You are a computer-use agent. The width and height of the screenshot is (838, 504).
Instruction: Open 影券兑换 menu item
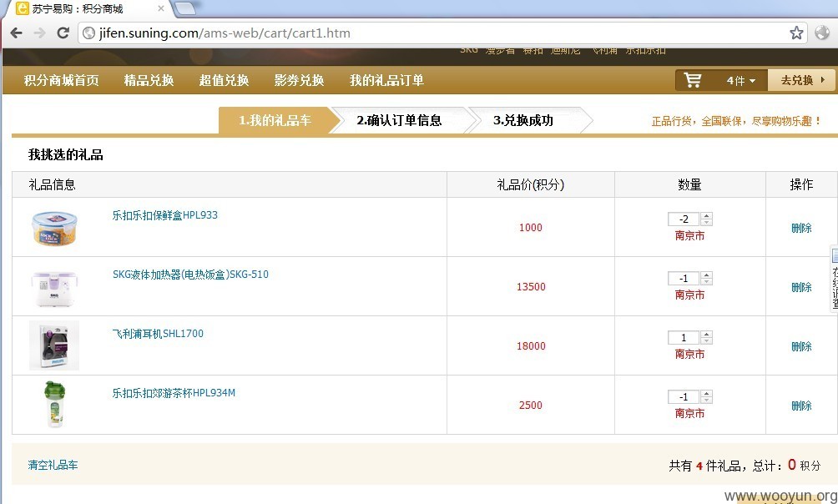coord(300,80)
